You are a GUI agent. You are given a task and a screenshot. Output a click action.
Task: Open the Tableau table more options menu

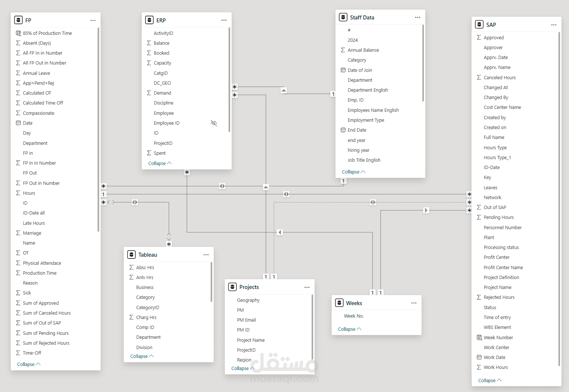pyautogui.click(x=206, y=254)
